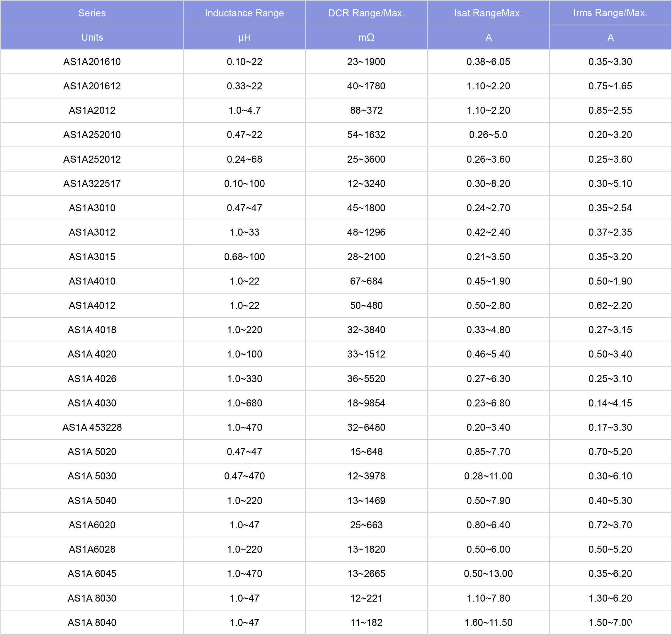Click the AS1A201610 series cell

click(92, 62)
